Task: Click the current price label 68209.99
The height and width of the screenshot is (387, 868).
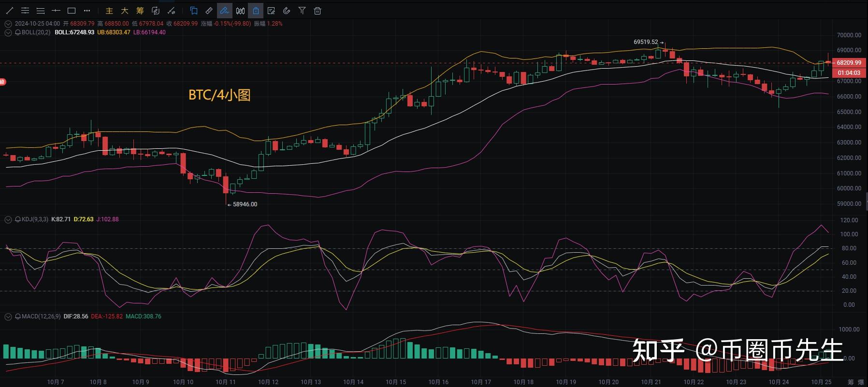Action: [849, 63]
